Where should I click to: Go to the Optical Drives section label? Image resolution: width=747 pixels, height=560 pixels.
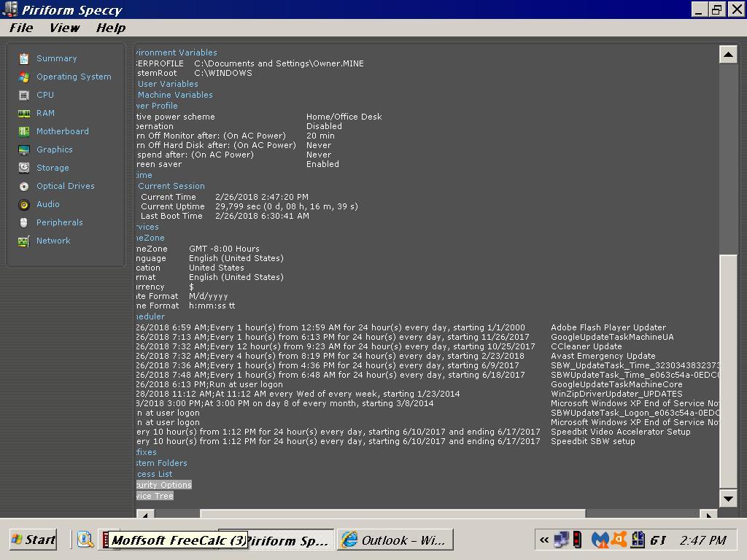coord(65,186)
